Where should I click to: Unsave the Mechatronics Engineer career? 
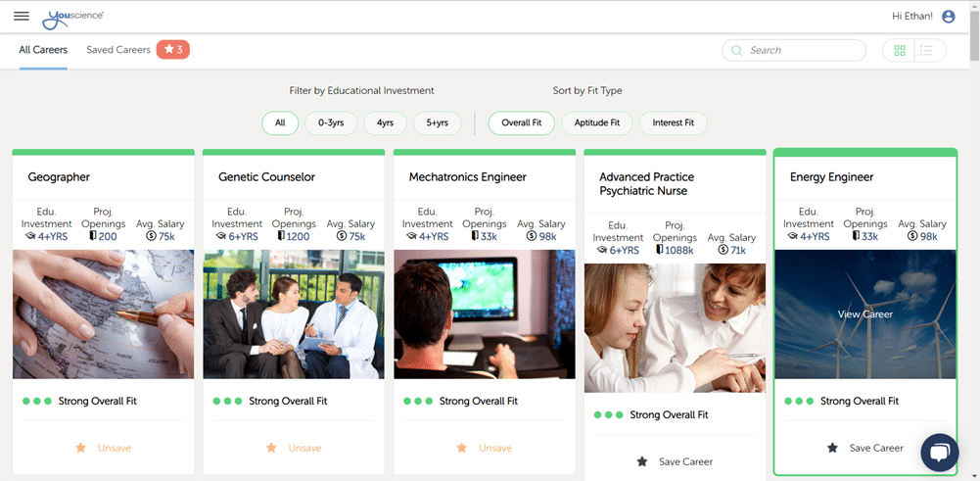click(485, 448)
